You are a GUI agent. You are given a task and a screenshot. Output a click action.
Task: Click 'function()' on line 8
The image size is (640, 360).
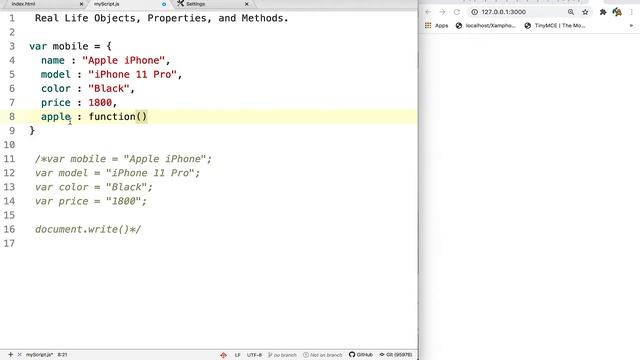pos(118,117)
